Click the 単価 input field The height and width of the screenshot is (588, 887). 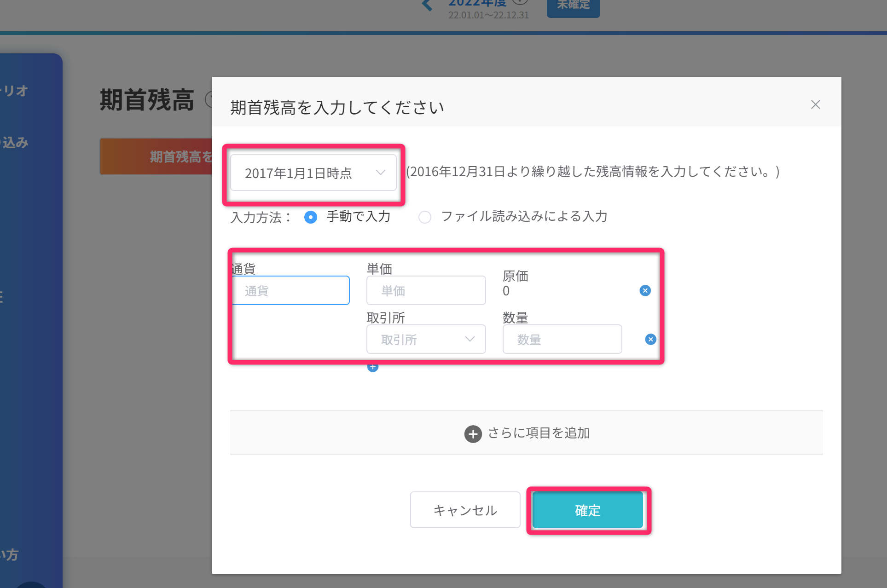click(x=426, y=290)
